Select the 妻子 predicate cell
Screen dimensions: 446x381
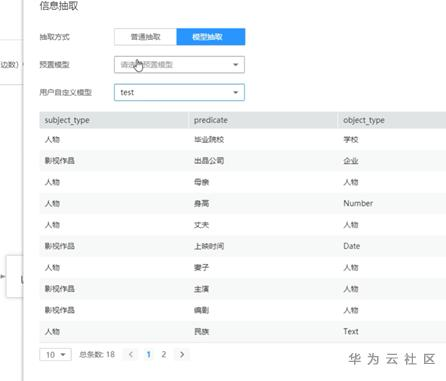tap(201, 267)
